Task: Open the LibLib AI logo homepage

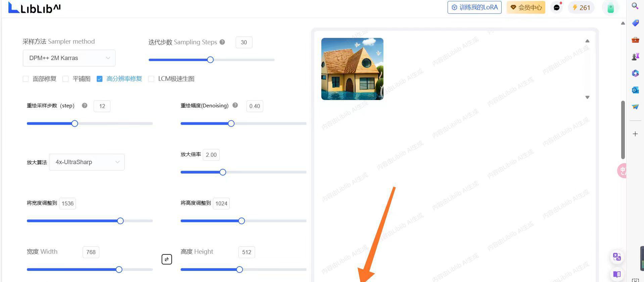Action: pos(35,7)
